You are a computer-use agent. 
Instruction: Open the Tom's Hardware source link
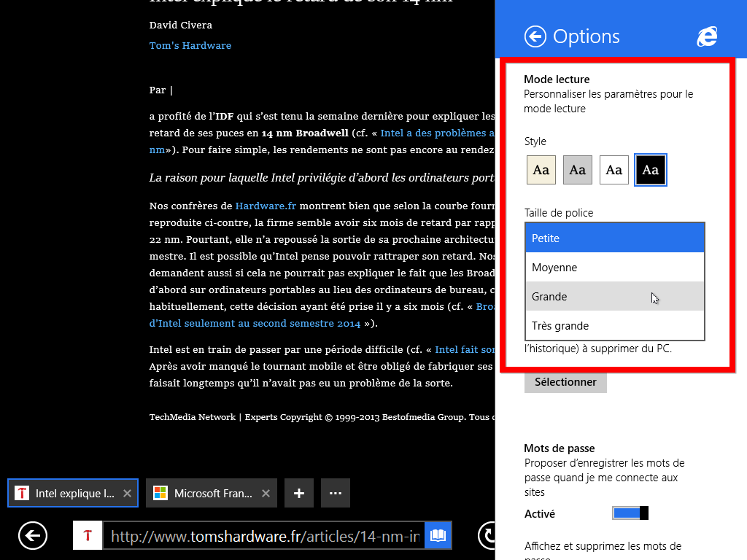click(190, 46)
